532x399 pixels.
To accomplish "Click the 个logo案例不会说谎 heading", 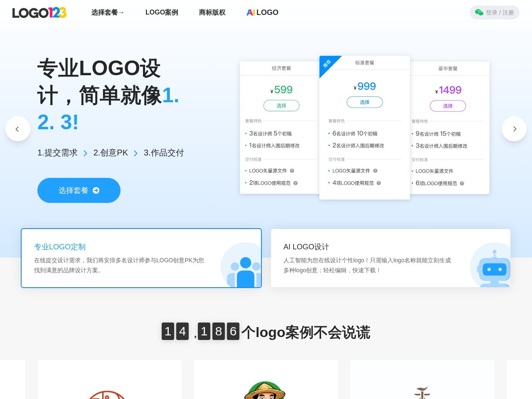I will [306, 332].
